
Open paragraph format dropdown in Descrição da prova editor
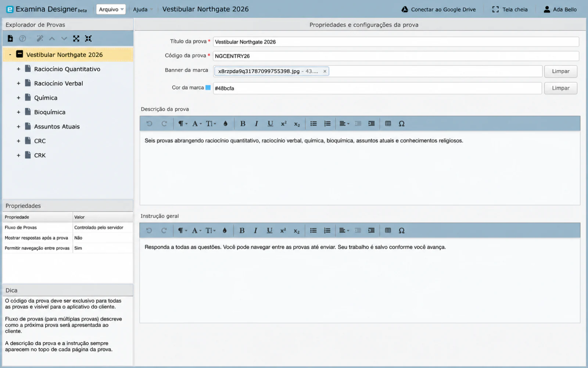183,124
